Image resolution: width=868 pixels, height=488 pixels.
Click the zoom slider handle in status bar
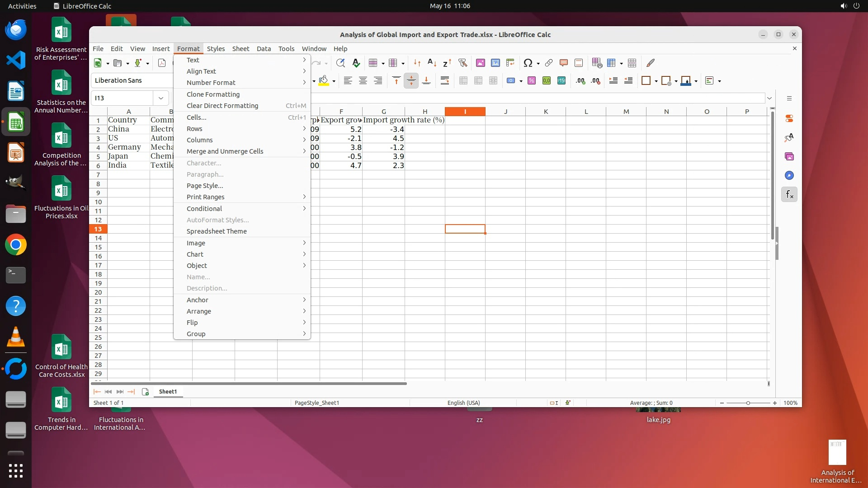click(x=748, y=403)
